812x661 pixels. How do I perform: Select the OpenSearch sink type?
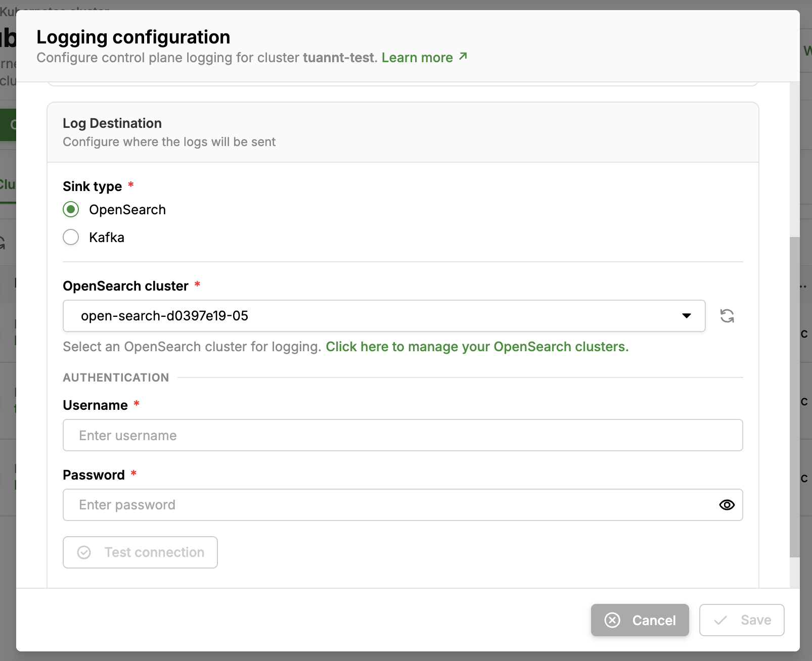71,209
